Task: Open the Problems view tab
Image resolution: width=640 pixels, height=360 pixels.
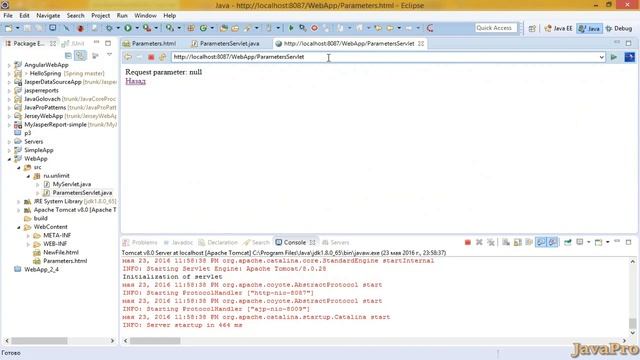Action: 140,242
